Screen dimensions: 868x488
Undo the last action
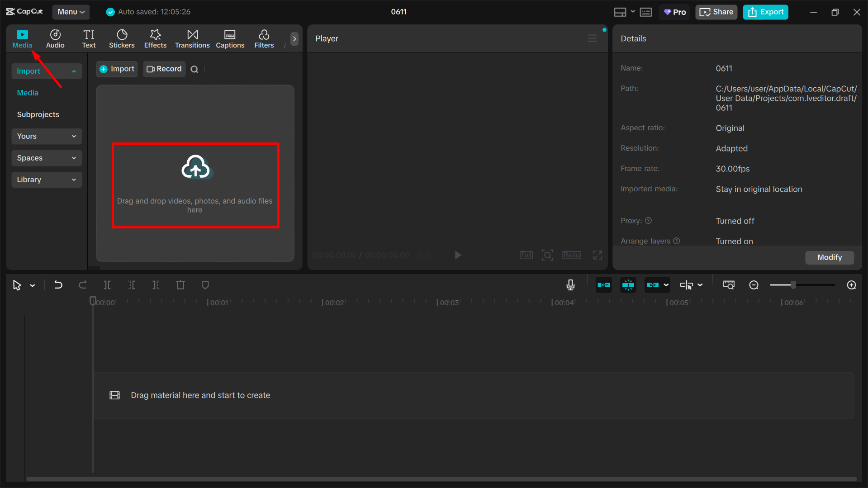(x=58, y=285)
